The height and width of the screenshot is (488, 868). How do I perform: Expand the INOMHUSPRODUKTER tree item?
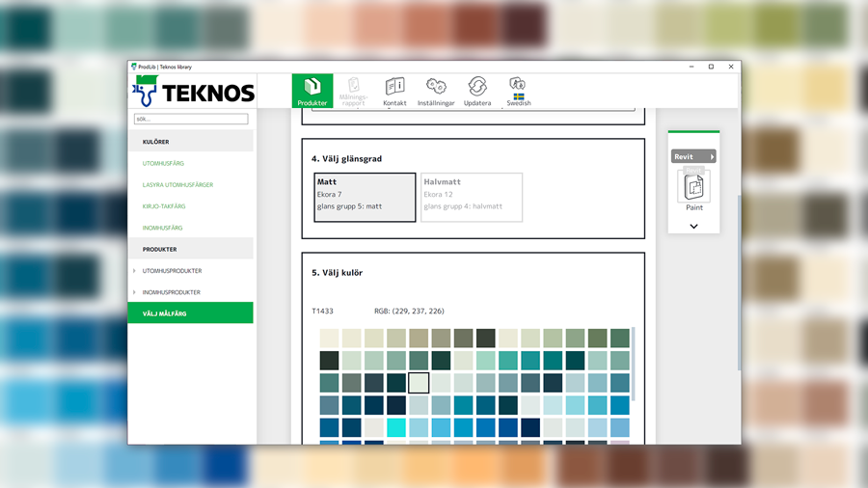[134, 292]
